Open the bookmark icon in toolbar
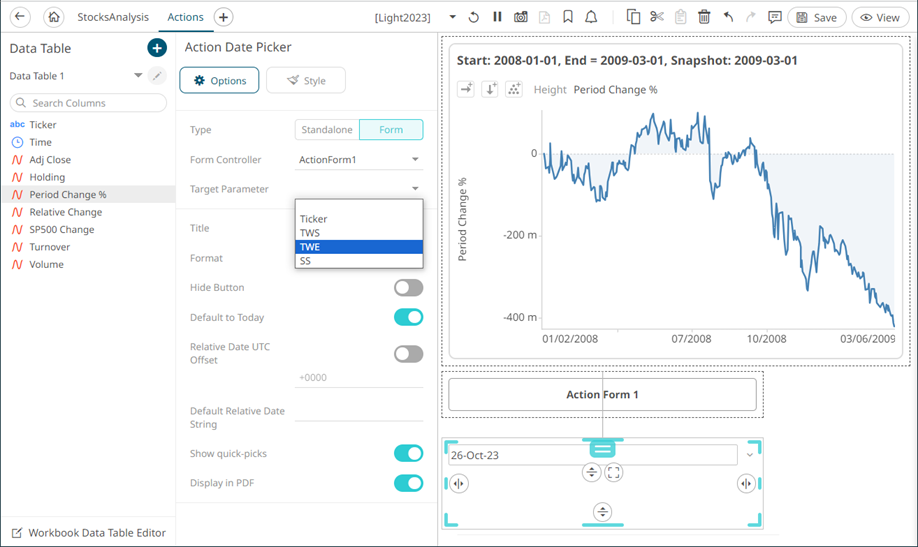 568,17
